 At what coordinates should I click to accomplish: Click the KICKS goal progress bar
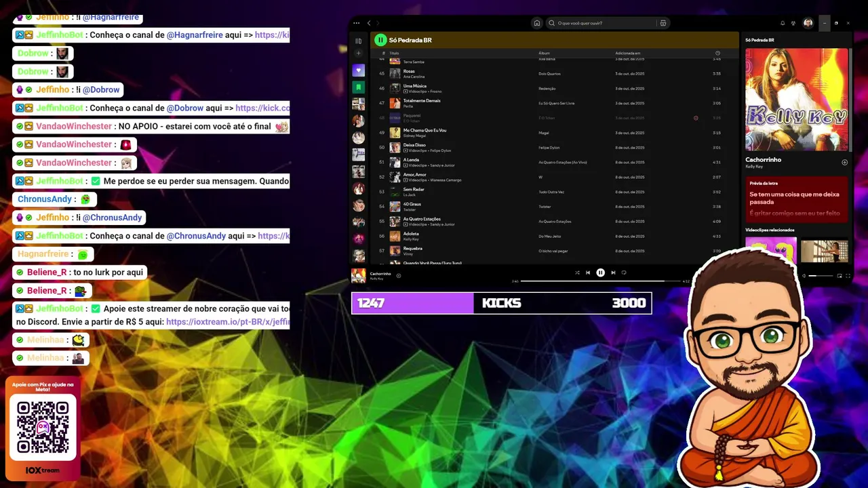(x=501, y=303)
